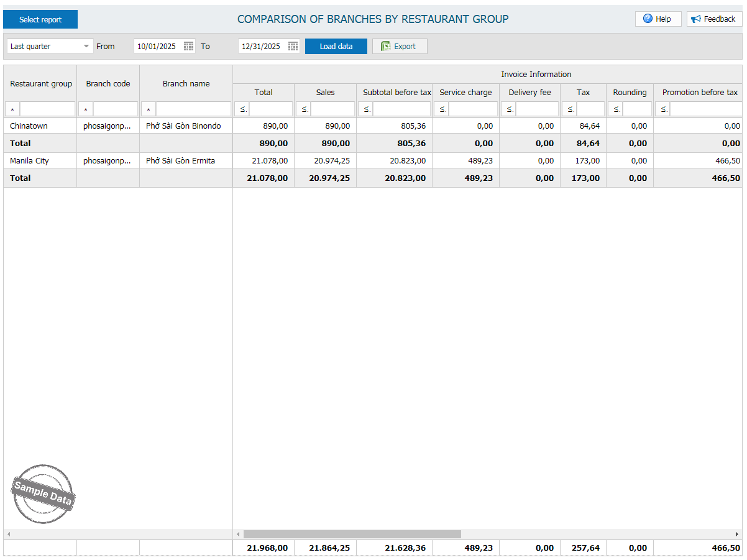Open the Tax column filter operator dropdown
The height and width of the screenshot is (560, 747).
coord(570,109)
